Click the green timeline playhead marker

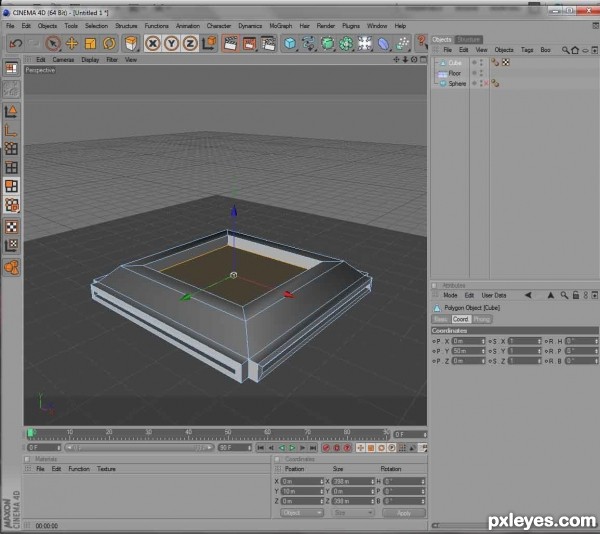[x=31, y=433]
